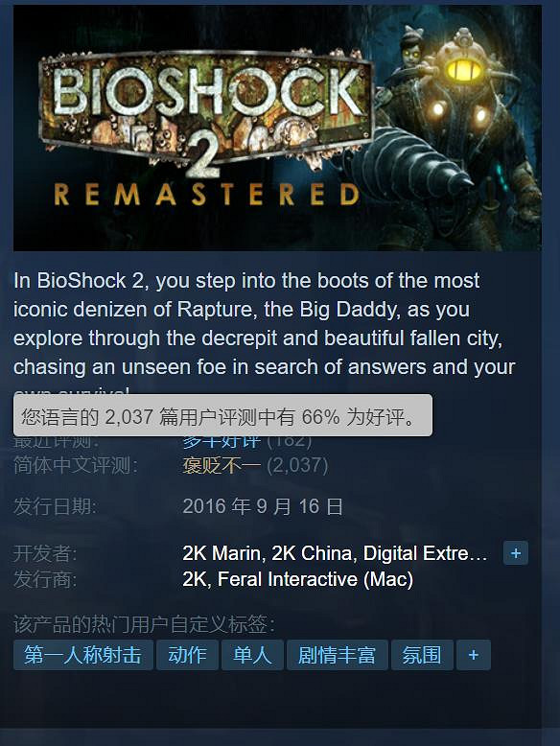Screen dimensions: 560x746
Task: Open the 褒贬不一 review summary link
Action: pos(222,465)
